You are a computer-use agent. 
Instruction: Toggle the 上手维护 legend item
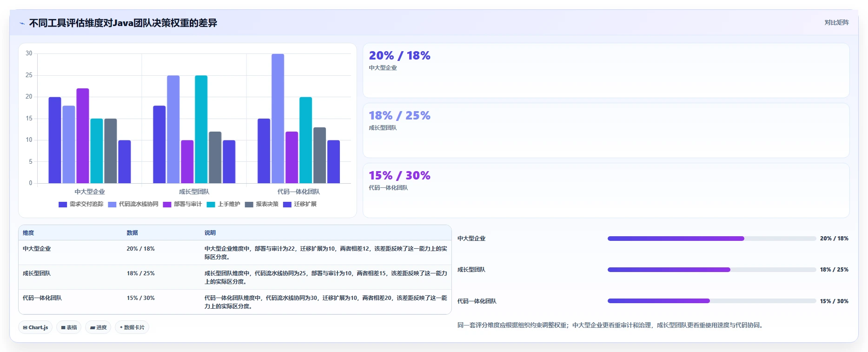pos(223,204)
